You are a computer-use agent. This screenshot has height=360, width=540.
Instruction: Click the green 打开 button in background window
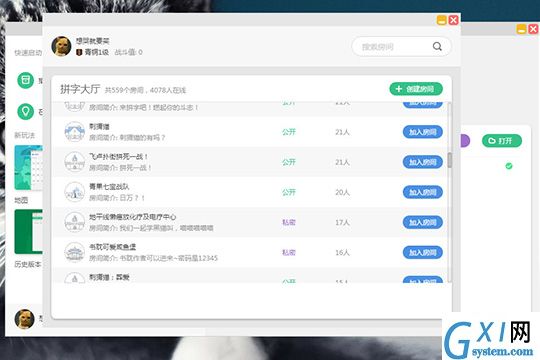coord(502,141)
